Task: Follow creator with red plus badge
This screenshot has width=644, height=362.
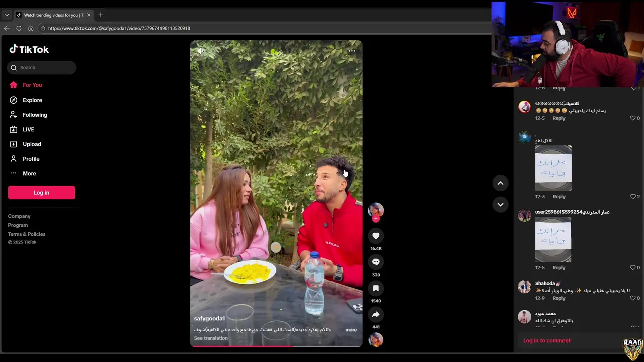Action: tap(376, 219)
